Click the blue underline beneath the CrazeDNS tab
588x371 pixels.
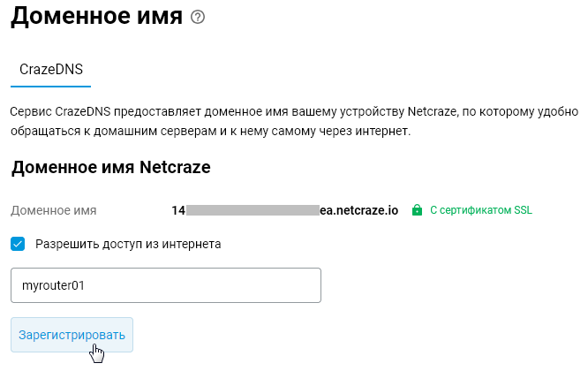point(51,87)
